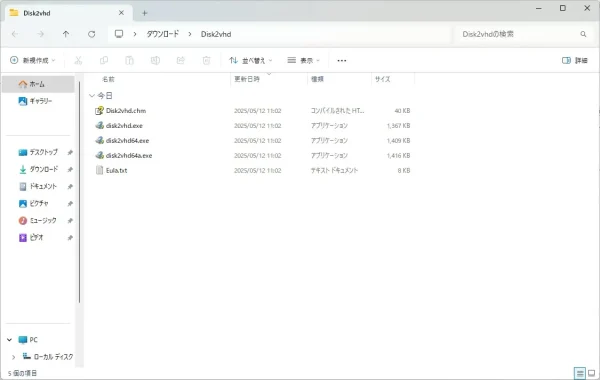Click the chevron after ダウンロード in path
The image size is (600, 380).
pos(190,34)
